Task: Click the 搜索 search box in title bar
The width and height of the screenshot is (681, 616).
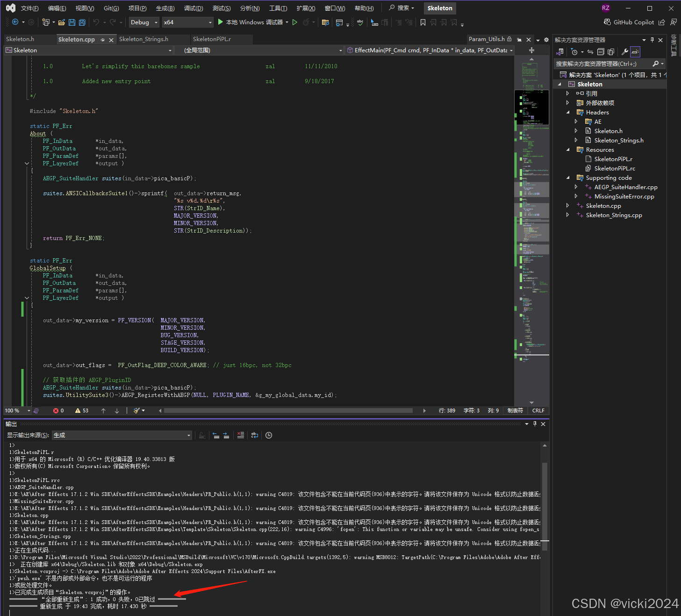Action: [x=402, y=8]
